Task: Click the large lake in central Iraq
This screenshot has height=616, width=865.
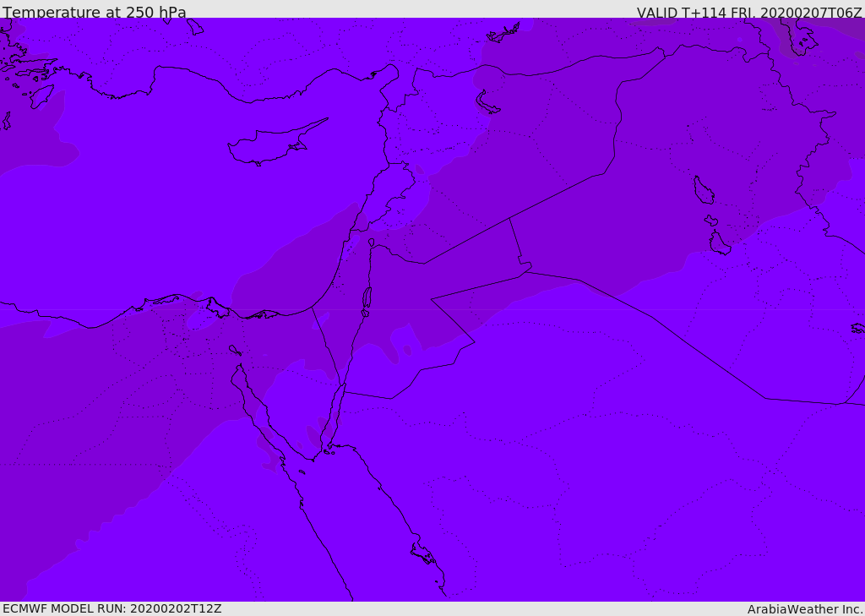Action: click(704, 190)
